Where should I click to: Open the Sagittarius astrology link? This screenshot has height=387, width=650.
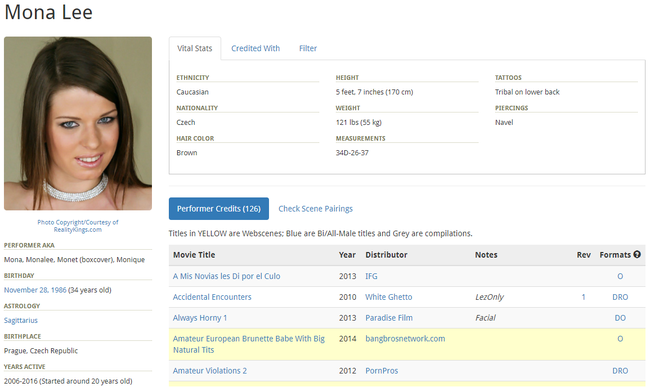tap(21, 320)
